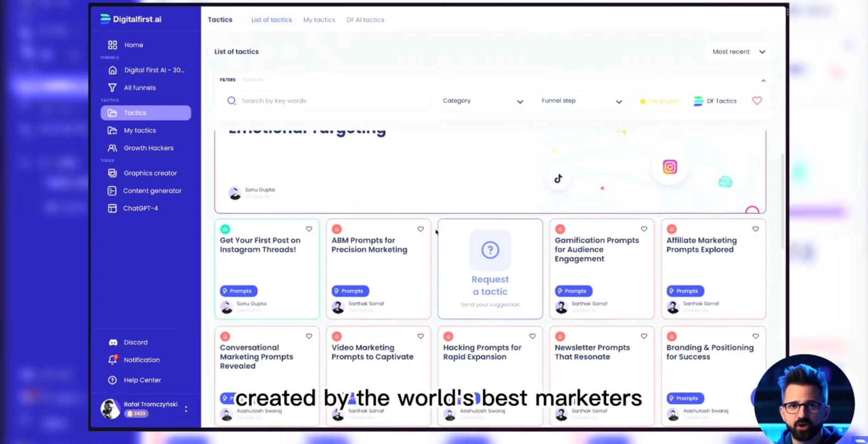Click the Request a tactic card
Screen dimensions: 868x444
[490, 269]
